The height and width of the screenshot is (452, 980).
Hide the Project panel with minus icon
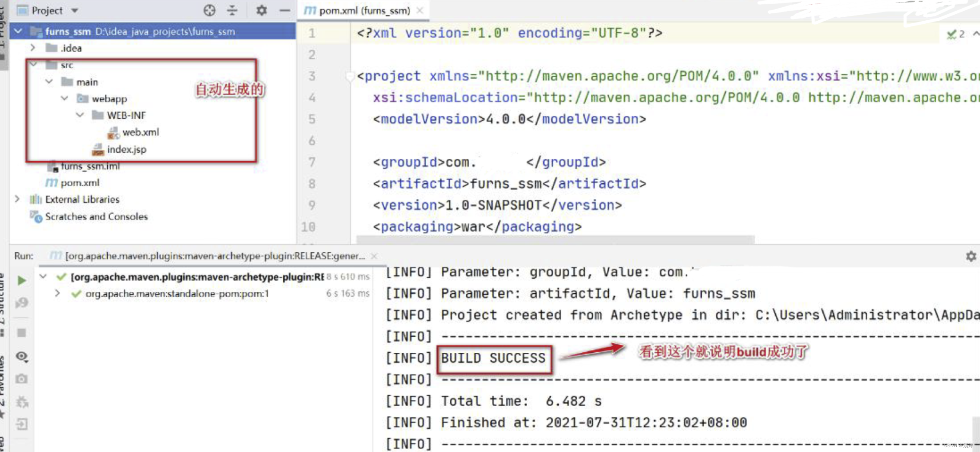pyautogui.click(x=285, y=10)
